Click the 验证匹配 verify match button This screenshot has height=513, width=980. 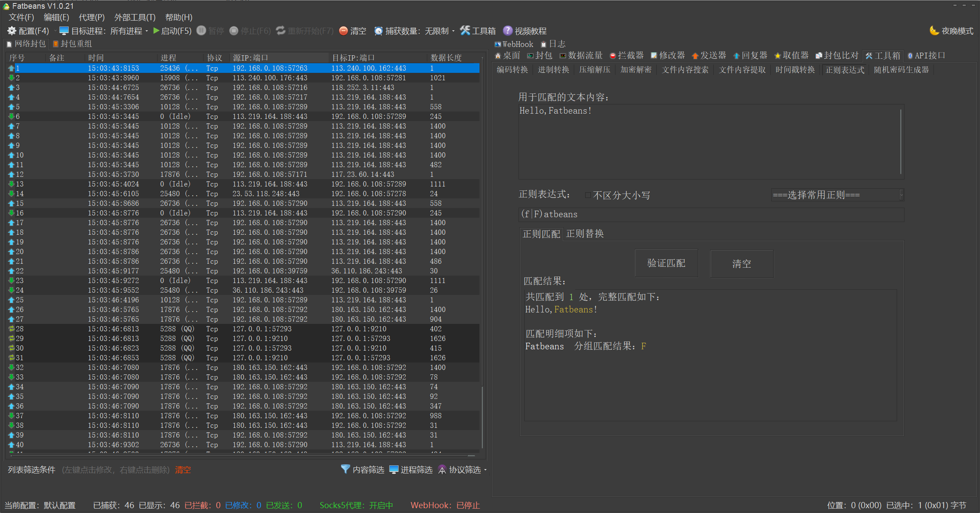[666, 263]
